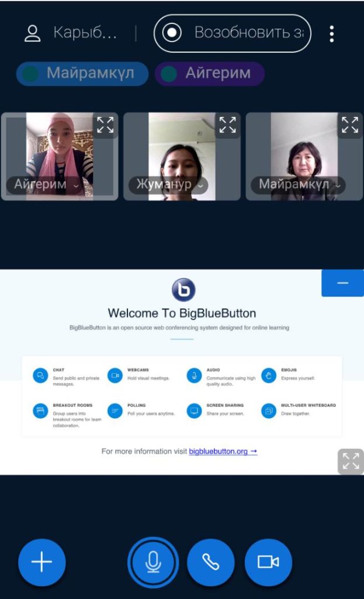The image size is (364, 599).
Task: Select the Майрамкүл talking indicator pill
Action: coord(82,74)
